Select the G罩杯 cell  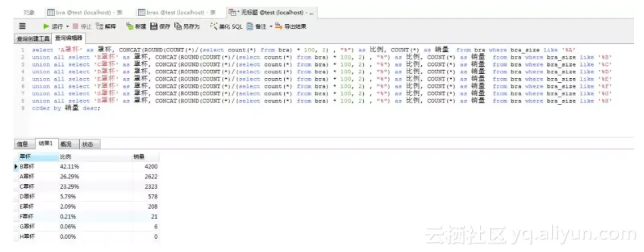38,227
